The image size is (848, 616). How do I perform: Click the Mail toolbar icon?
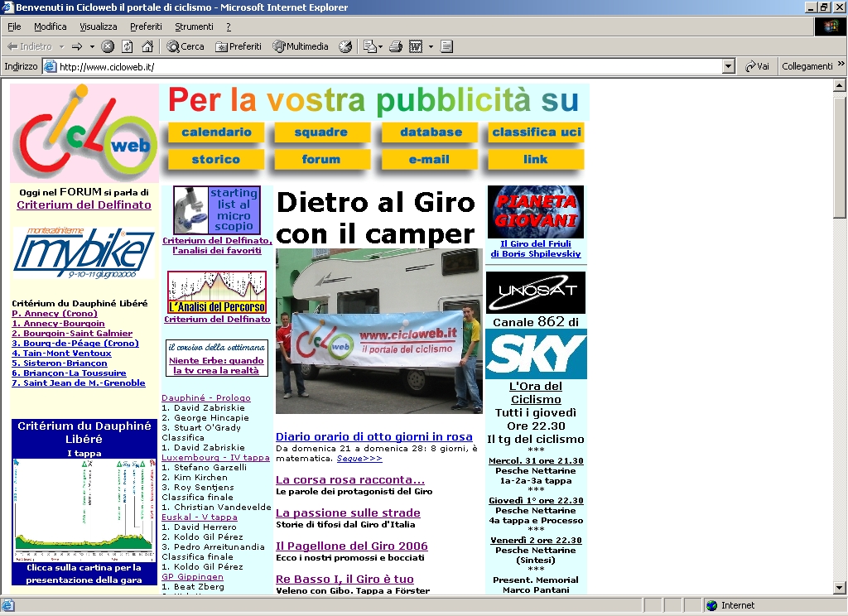(x=370, y=46)
